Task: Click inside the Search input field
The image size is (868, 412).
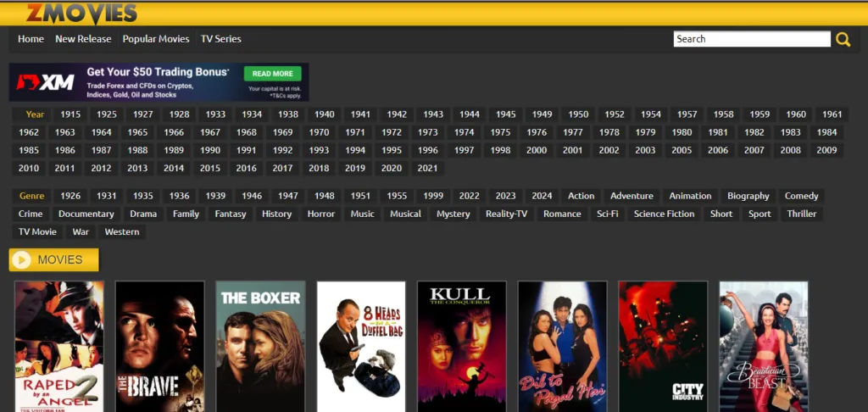Action: pos(752,39)
